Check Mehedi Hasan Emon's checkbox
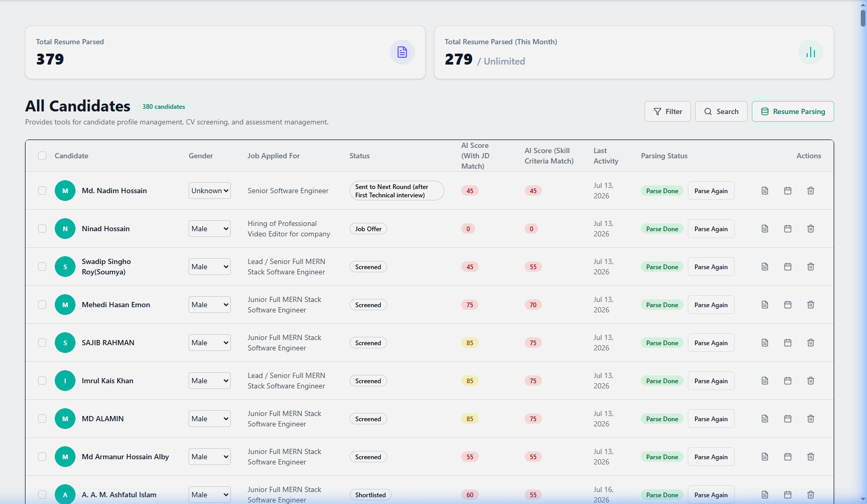867x504 pixels. 42,305
